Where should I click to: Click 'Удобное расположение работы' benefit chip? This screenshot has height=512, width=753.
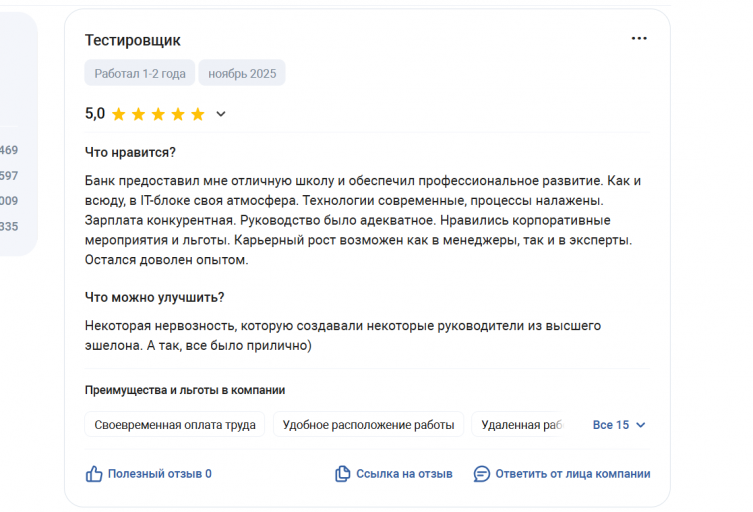[368, 425]
